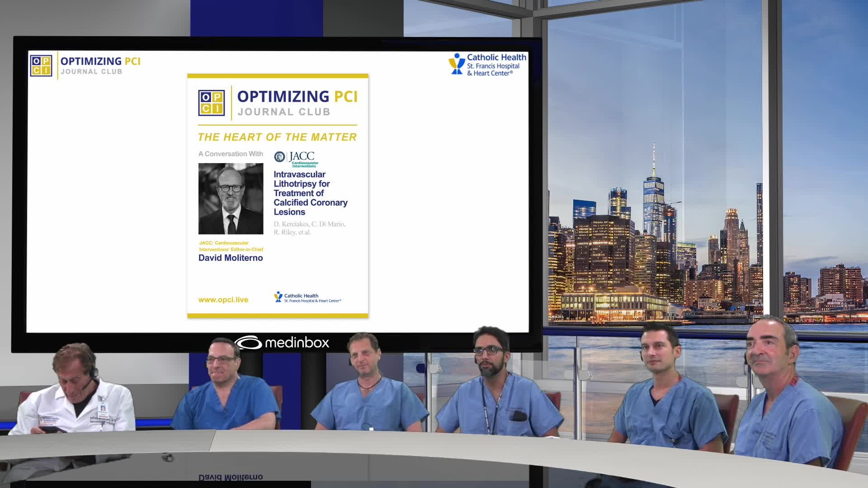
Task: Click the St. Francis Hospital text top-right
Action: pyautogui.click(x=493, y=66)
